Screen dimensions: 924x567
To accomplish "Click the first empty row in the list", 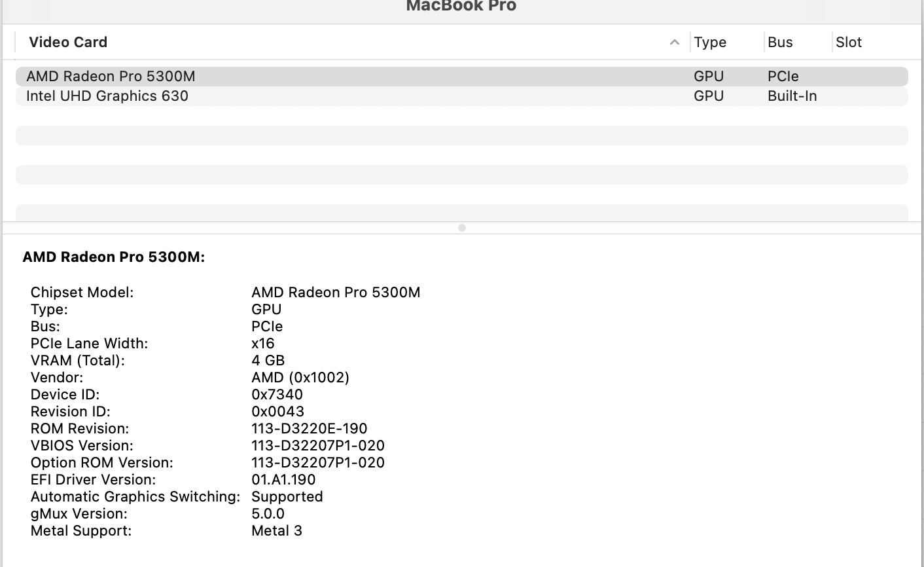I will (x=462, y=136).
